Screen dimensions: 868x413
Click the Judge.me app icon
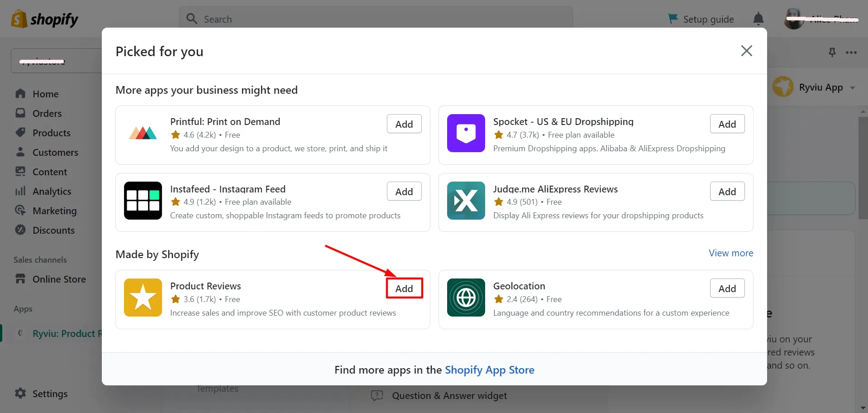[x=466, y=201]
